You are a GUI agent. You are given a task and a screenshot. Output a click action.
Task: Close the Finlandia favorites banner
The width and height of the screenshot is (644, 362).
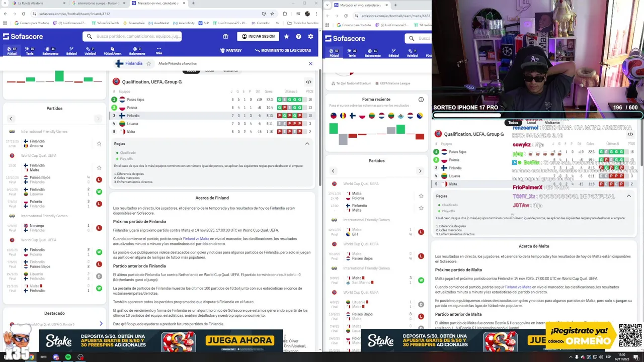(x=310, y=63)
